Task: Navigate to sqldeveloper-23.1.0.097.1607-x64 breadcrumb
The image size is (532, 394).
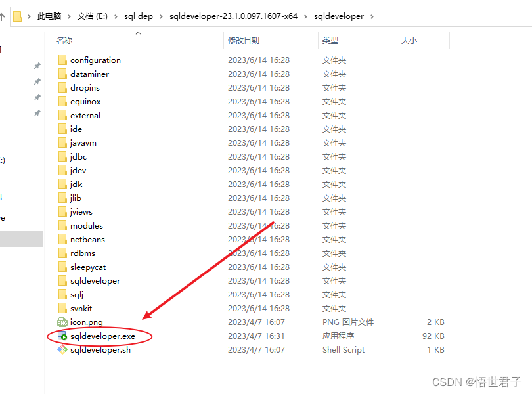Action: tap(233, 16)
